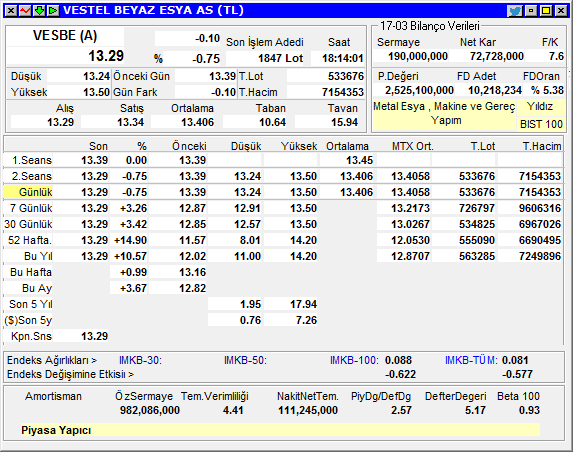Click the FDOran value % 5.38
The height and width of the screenshot is (452, 573).
tap(547, 90)
